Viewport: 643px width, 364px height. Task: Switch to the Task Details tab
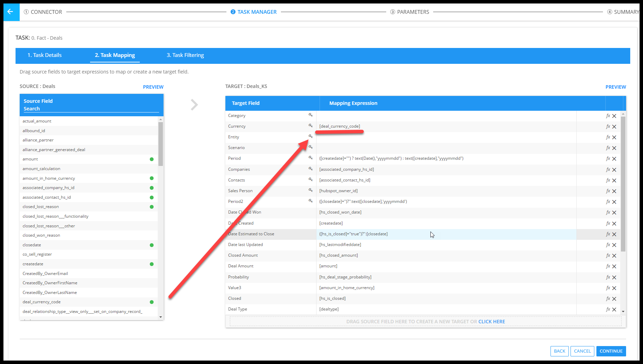45,55
